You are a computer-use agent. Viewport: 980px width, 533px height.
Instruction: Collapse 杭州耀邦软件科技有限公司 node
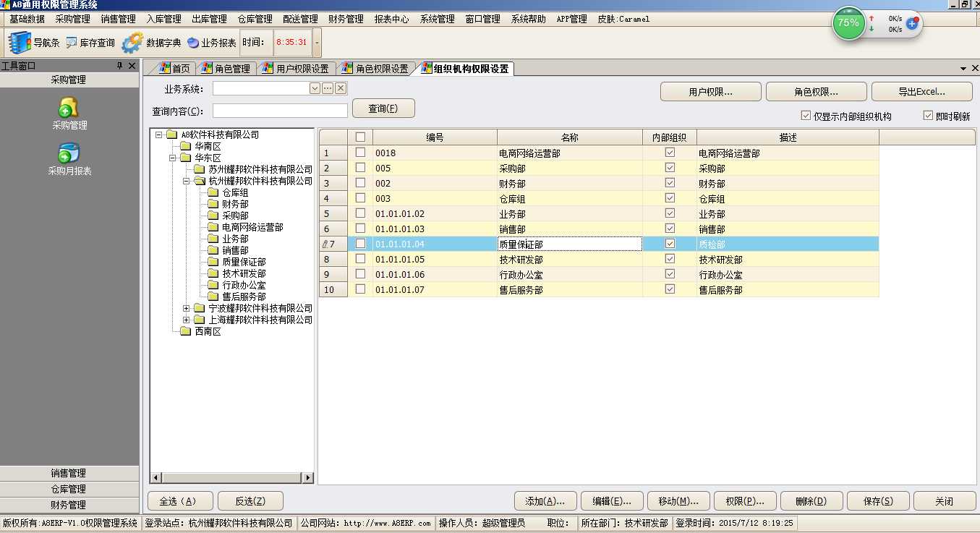187,181
